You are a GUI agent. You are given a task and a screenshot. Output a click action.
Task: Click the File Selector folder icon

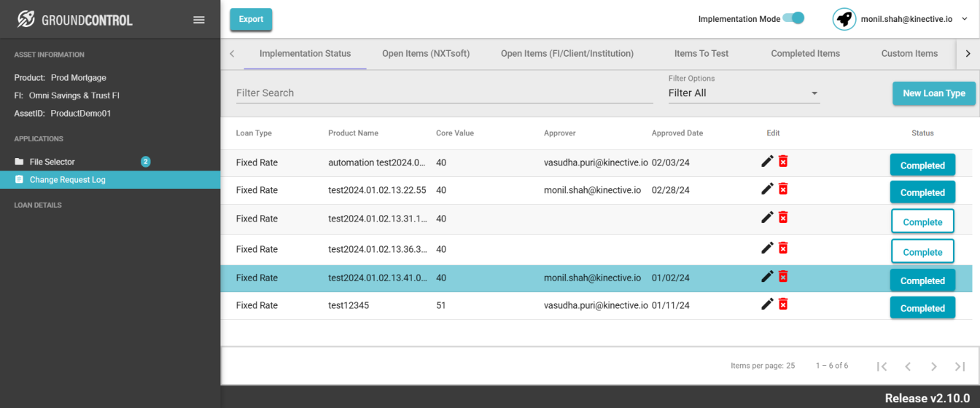coord(19,162)
